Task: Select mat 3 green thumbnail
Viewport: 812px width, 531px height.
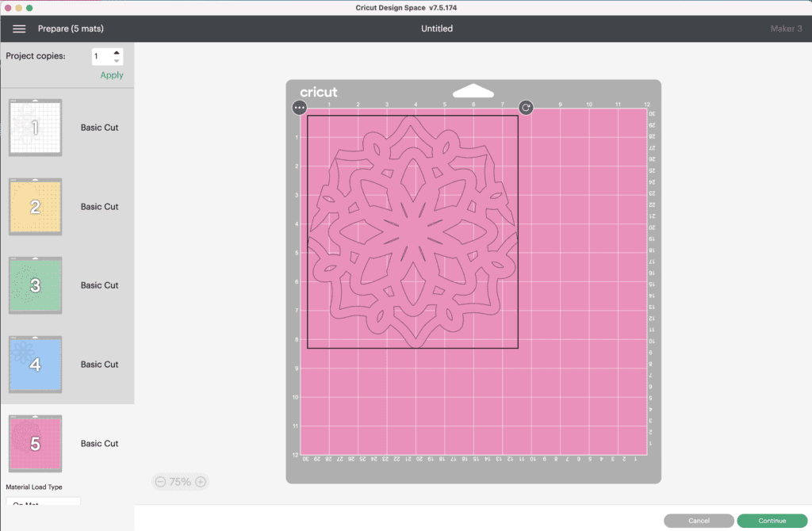Action: pos(35,285)
